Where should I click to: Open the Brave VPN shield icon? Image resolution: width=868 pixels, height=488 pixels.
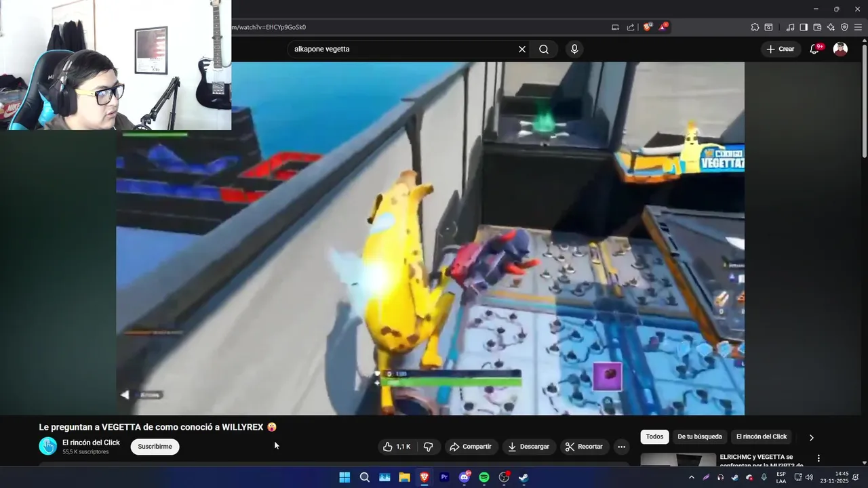tap(844, 27)
